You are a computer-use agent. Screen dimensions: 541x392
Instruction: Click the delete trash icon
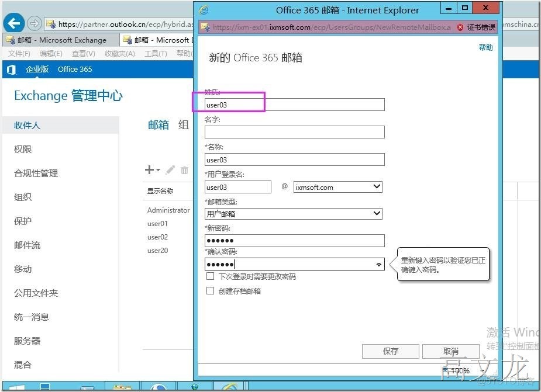pyautogui.click(x=185, y=170)
